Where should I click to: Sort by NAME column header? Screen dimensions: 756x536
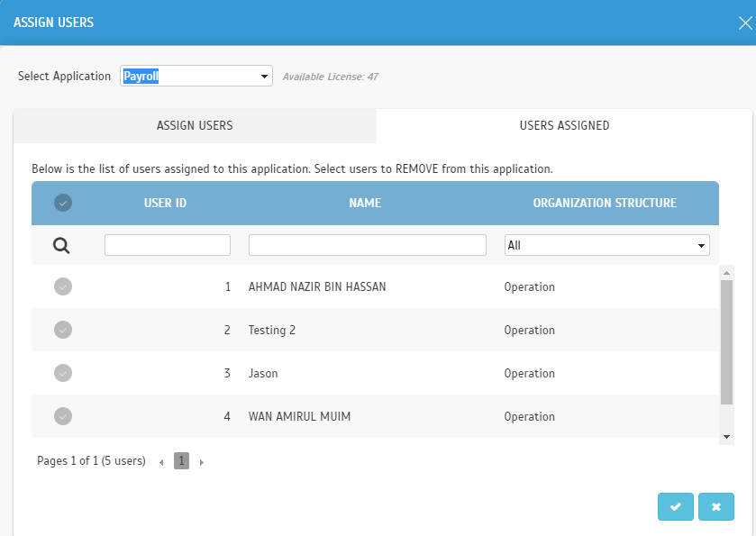pos(365,203)
